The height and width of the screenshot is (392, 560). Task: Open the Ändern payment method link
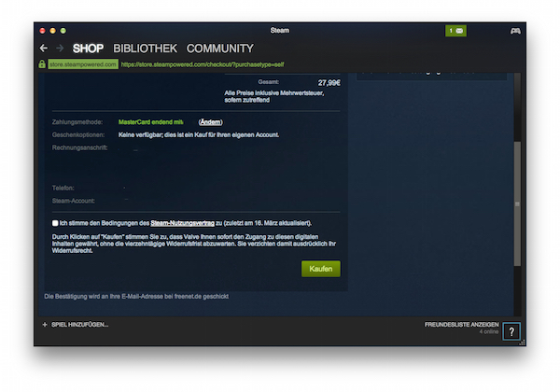tap(210, 122)
